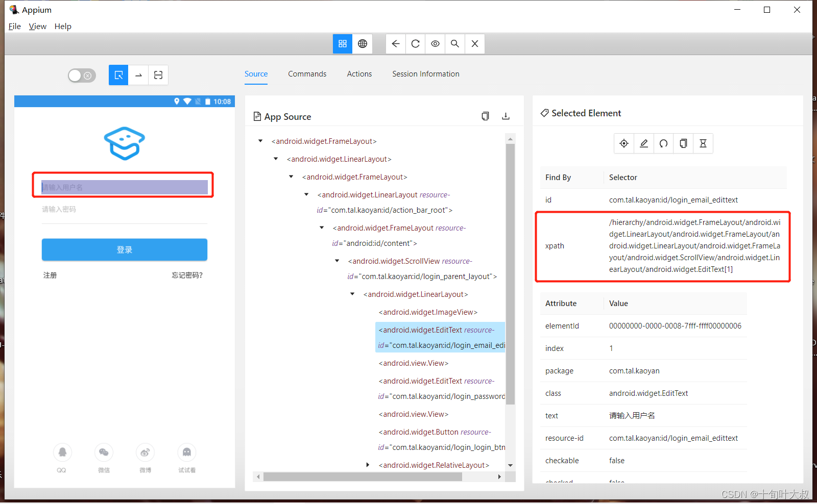Tap the selected element crosshair icon

(x=624, y=143)
